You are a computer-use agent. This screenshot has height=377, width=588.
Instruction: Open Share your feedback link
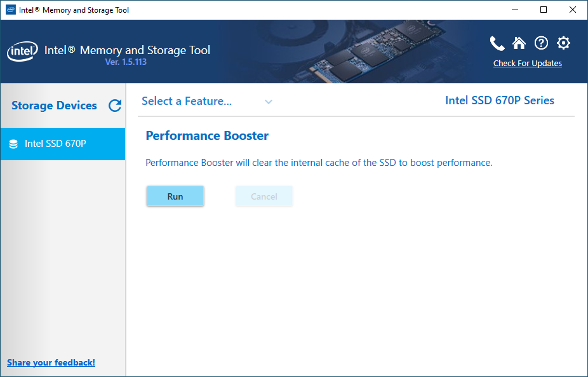(51, 362)
